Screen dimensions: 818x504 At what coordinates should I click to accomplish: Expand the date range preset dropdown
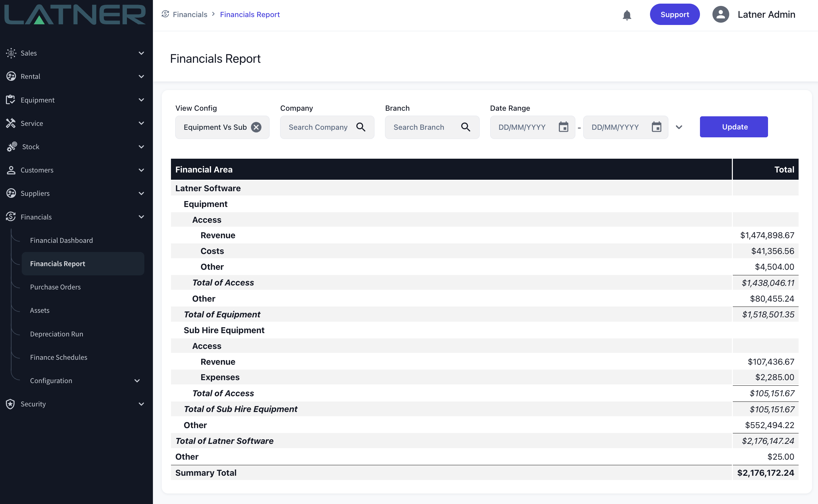[x=679, y=127]
